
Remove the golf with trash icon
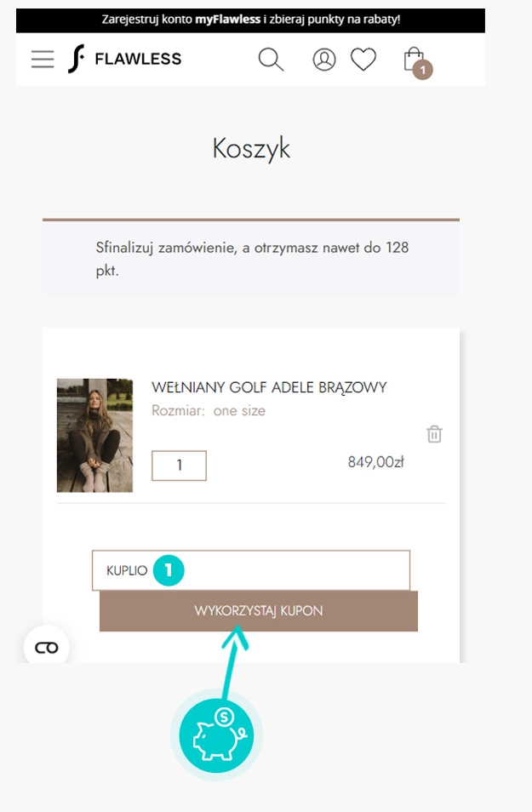coord(434,434)
